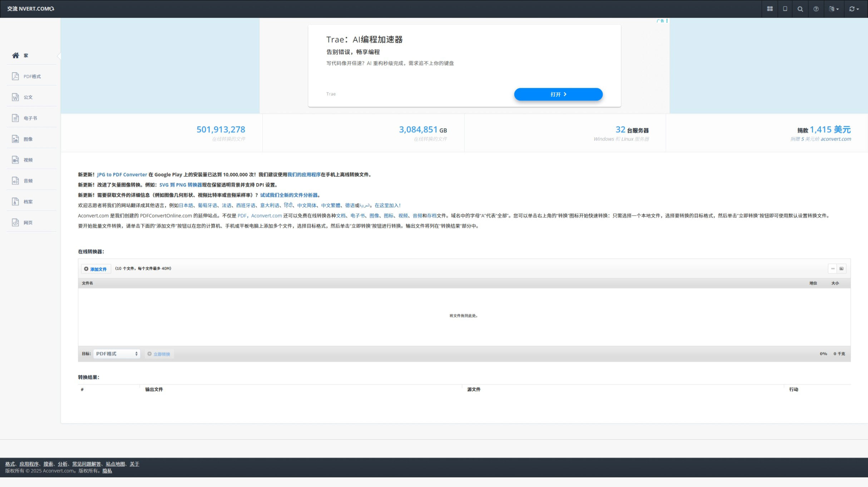The height and width of the screenshot is (487, 868).
Task: Open the JPG to PDF Converter link
Action: click(x=122, y=174)
